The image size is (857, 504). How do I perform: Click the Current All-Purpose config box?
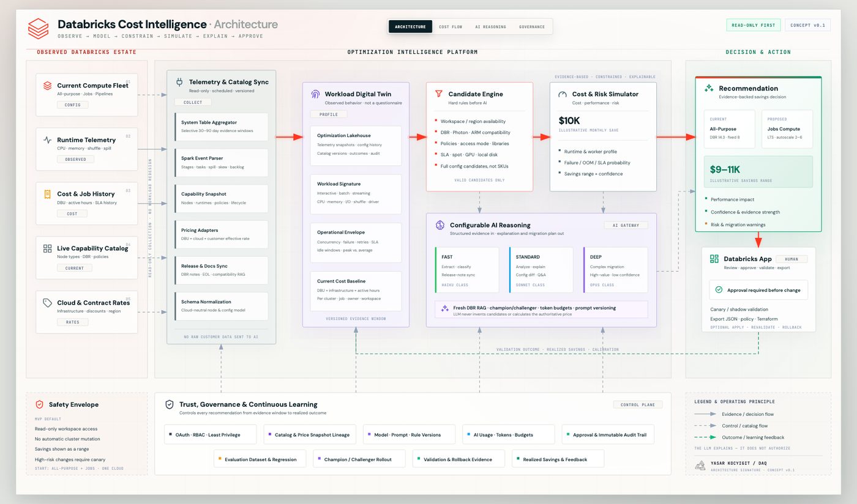click(x=730, y=129)
